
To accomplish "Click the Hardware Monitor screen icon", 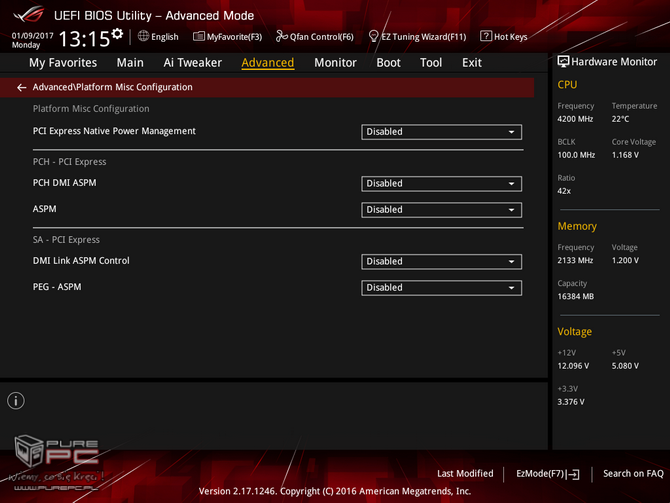I will click(x=563, y=62).
